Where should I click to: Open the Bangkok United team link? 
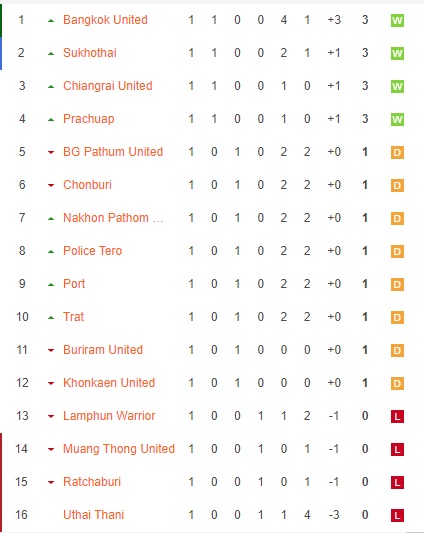pos(105,20)
